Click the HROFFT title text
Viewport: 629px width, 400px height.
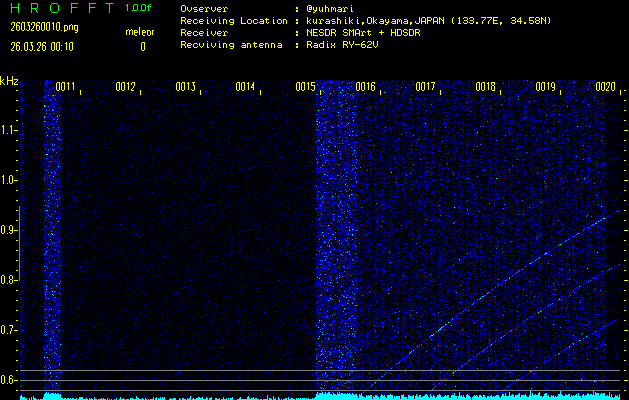pos(58,8)
